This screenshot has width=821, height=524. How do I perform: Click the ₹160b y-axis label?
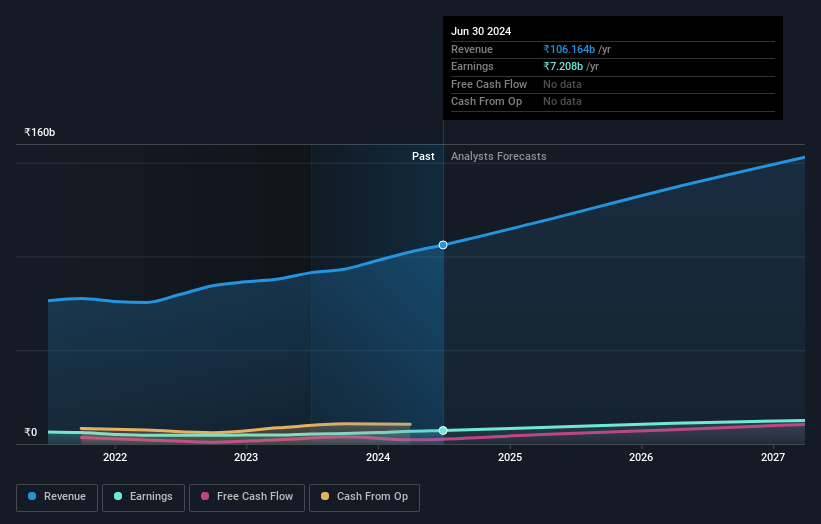coord(39,132)
